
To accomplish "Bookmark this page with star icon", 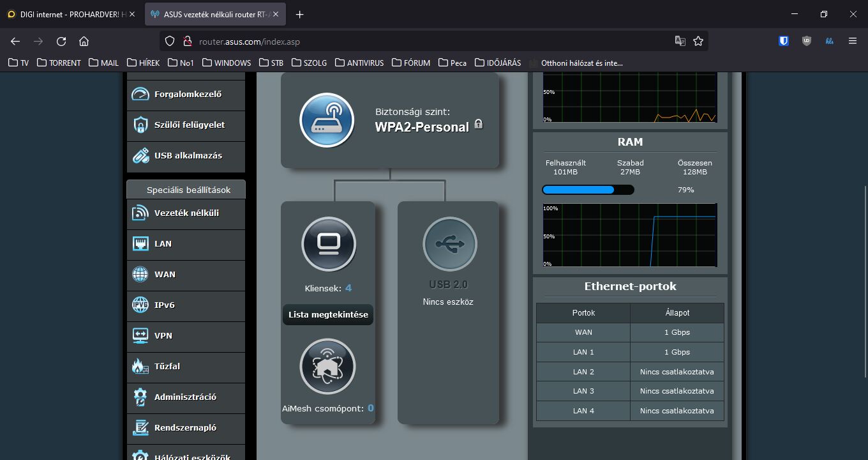I will click(698, 41).
